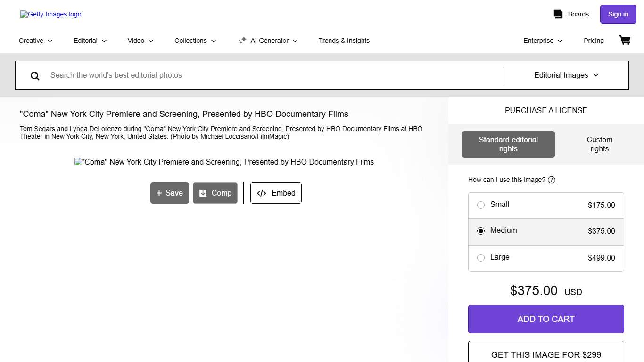Click the Sign in button
644x362 pixels.
(x=618, y=14)
